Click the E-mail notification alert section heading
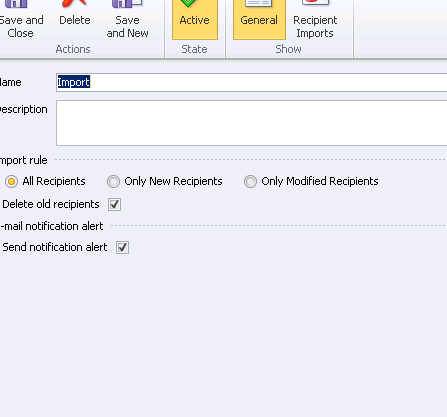 click(x=52, y=226)
